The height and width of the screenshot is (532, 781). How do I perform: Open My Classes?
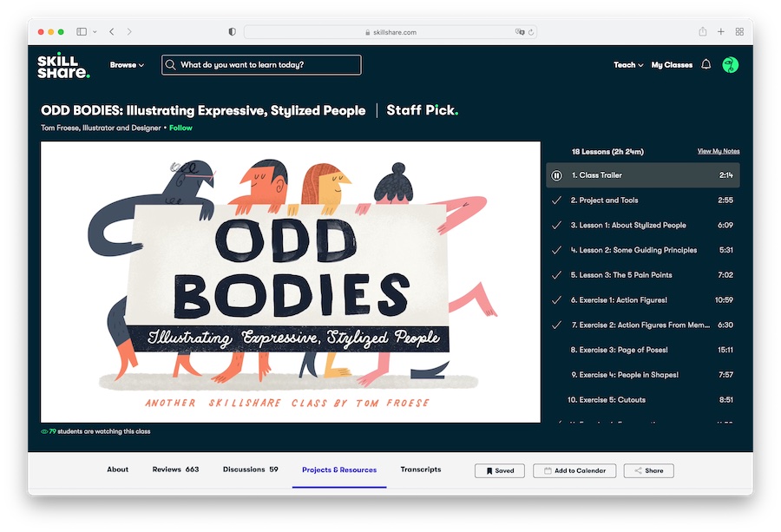pos(672,65)
